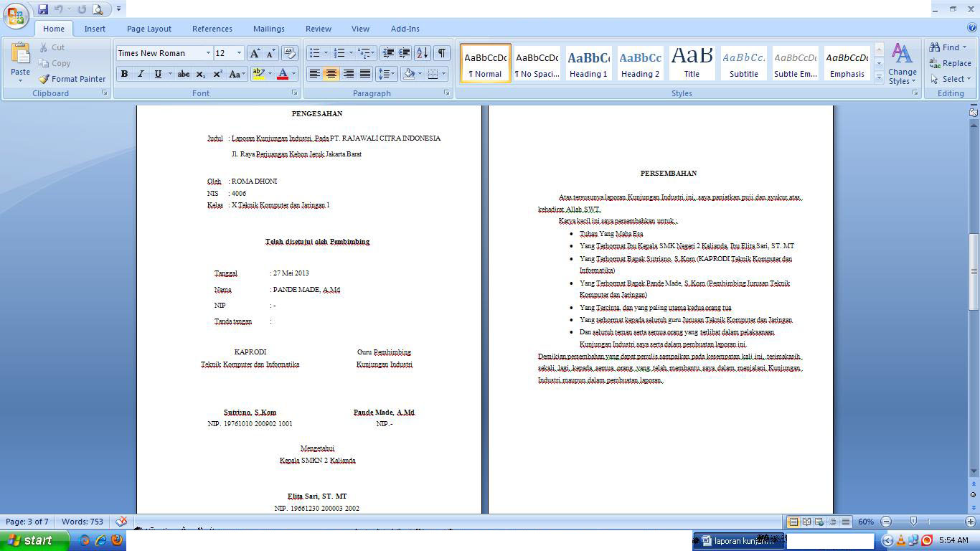Apply superscript formatting
This screenshot has height=551, width=980.
click(x=217, y=74)
